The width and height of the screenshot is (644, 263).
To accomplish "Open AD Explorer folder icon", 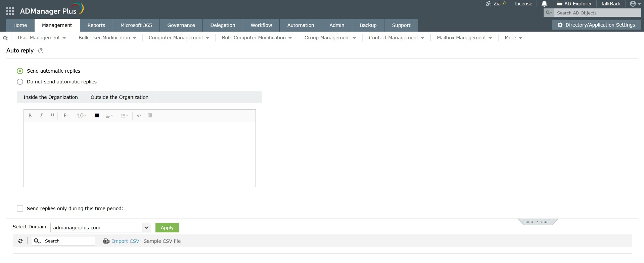I will click(559, 4).
